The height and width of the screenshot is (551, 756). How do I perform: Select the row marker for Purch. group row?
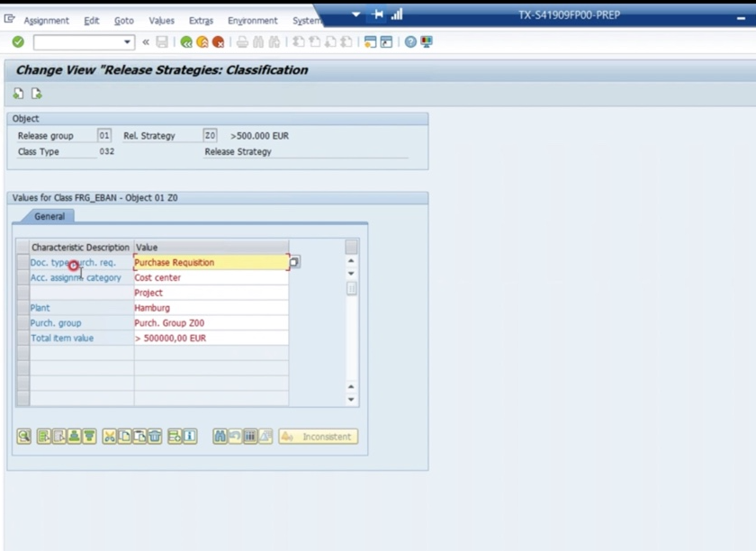tap(22, 323)
